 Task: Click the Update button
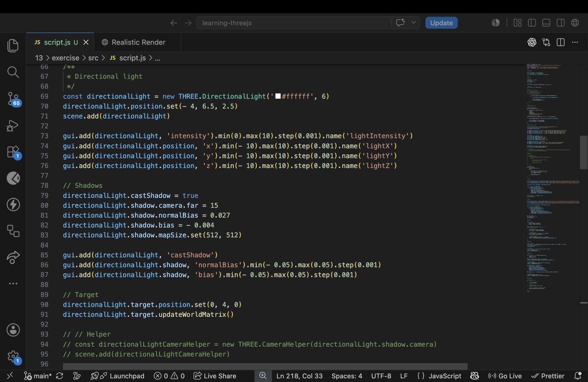pyautogui.click(x=441, y=23)
